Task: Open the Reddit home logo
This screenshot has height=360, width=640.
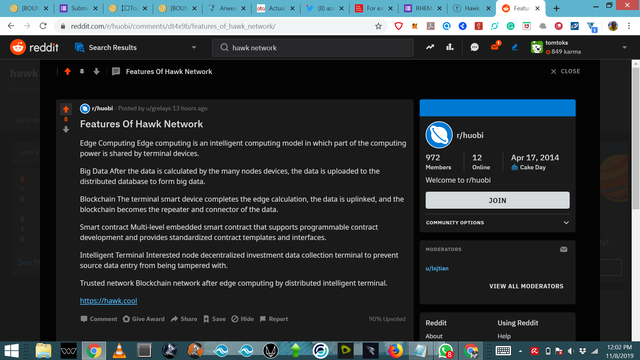Action: coord(34,47)
